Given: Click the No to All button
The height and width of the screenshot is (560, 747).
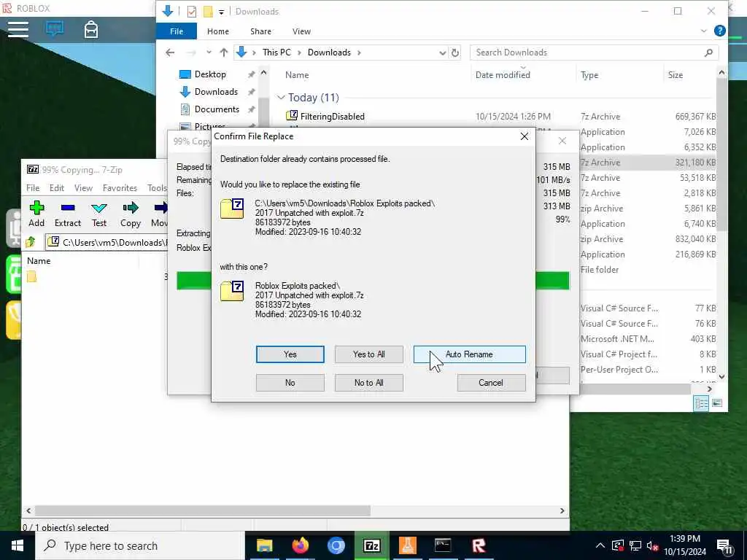Looking at the screenshot, I should [x=368, y=383].
